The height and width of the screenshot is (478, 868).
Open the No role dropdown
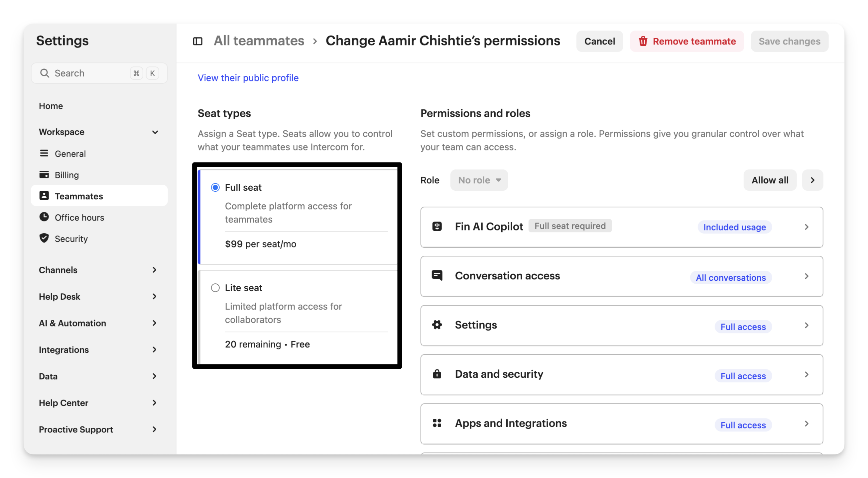(479, 180)
